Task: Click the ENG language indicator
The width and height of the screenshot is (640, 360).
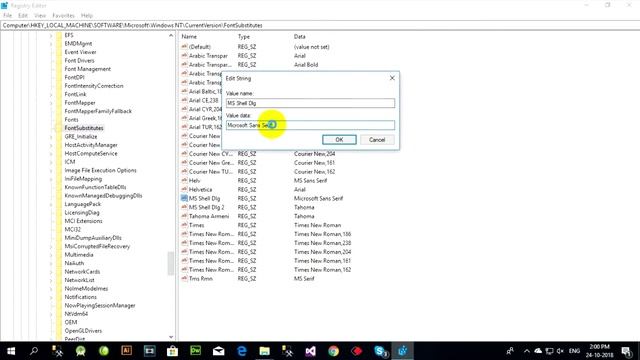Action: coord(574,351)
